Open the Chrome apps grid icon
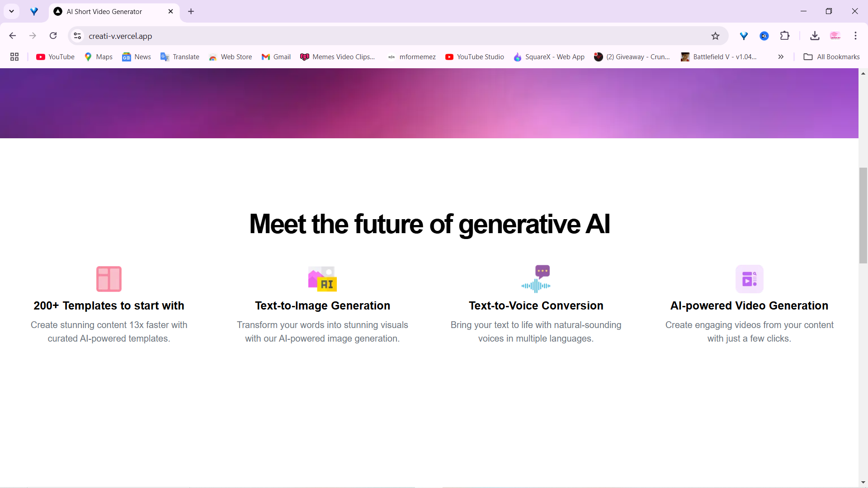This screenshot has width=868, height=488. [x=14, y=57]
